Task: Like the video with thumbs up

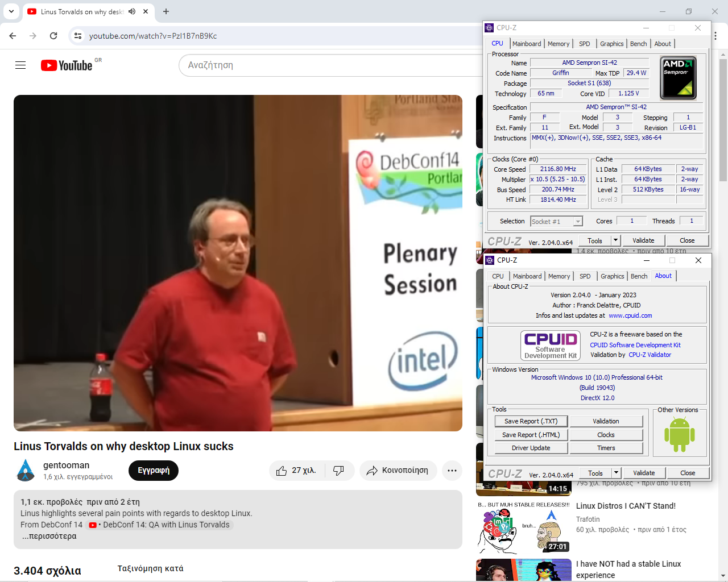Action: pyautogui.click(x=296, y=471)
